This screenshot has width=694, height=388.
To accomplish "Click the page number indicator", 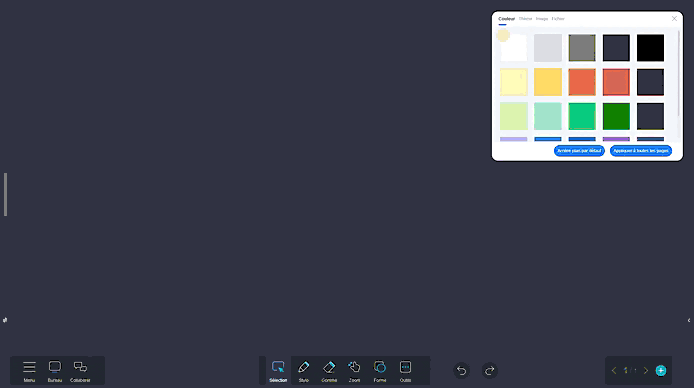I will (x=630, y=370).
